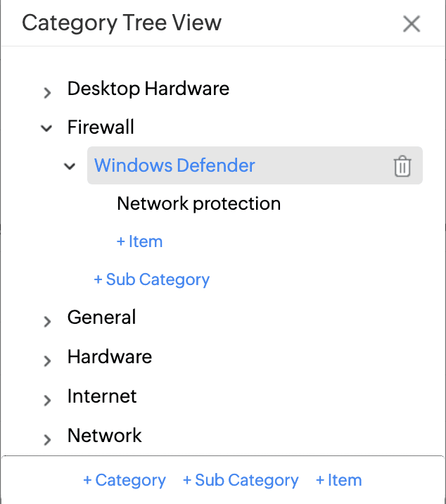Select the Desktop Hardware label
The height and width of the screenshot is (504, 446).
point(148,89)
